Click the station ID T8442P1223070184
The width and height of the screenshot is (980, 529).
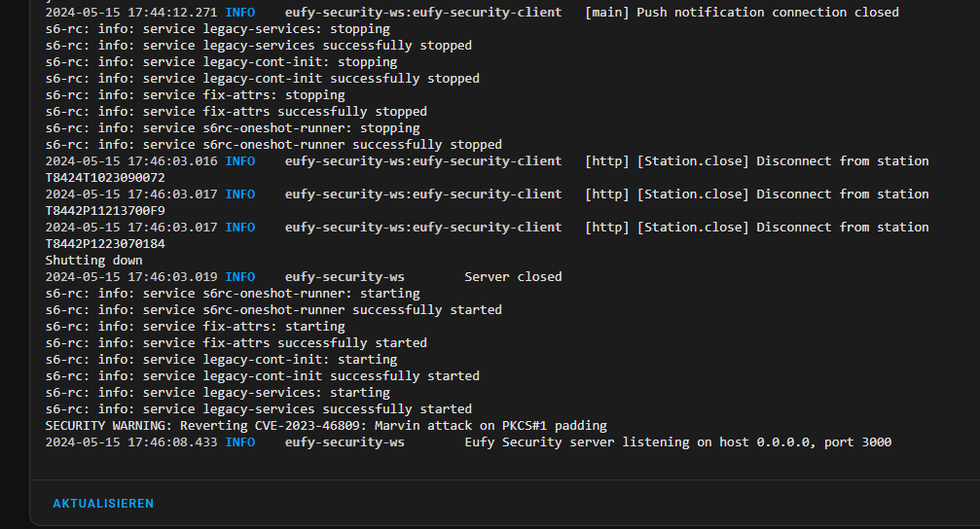click(105, 243)
